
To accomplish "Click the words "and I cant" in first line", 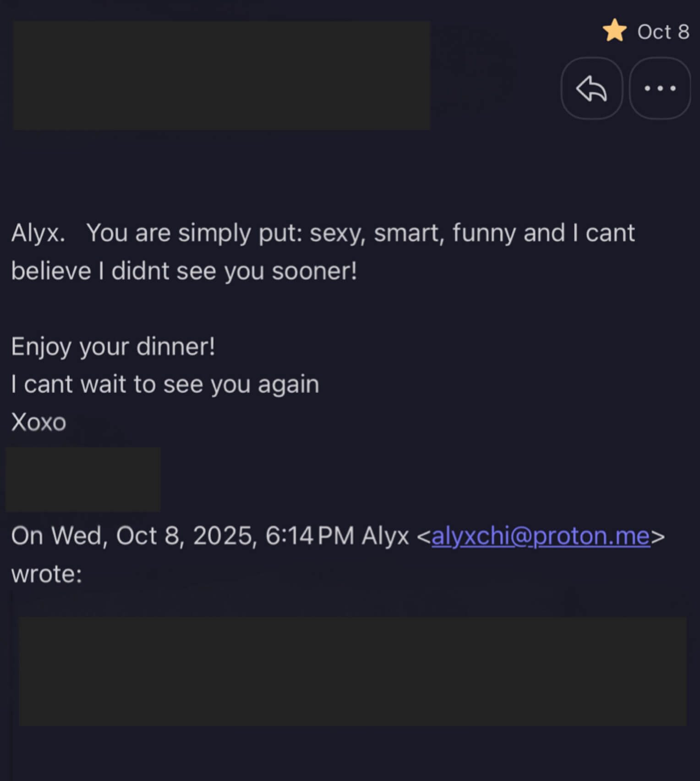I will (x=579, y=233).
